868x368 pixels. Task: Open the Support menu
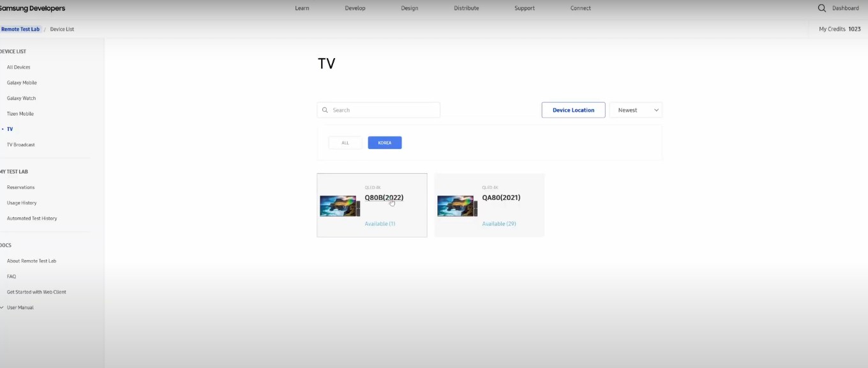point(525,8)
